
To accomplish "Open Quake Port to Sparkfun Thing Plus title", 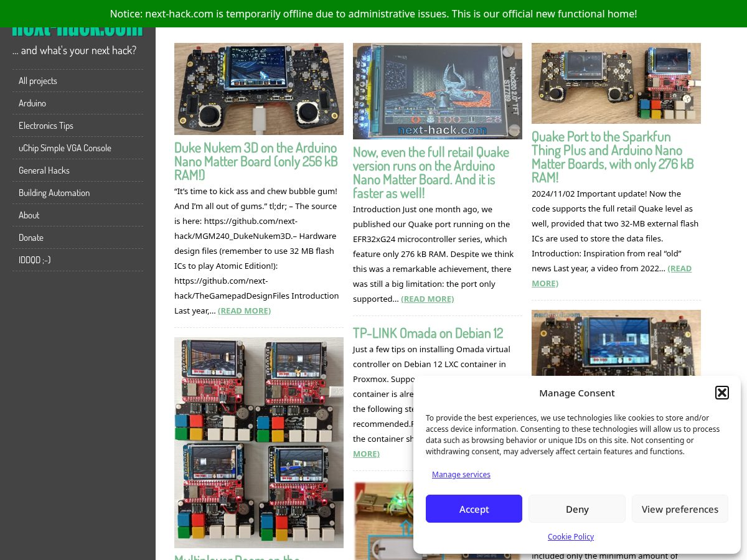I will click(x=613, y=157).
